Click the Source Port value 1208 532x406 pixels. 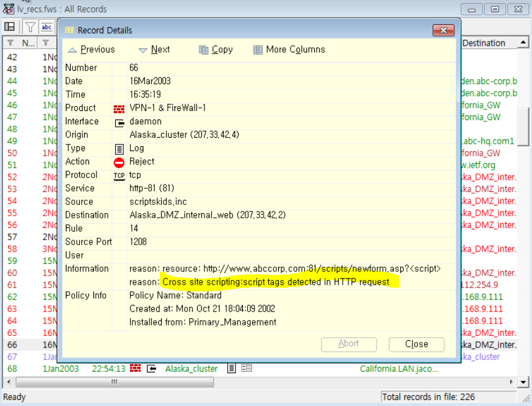click(x=138, y=242)
